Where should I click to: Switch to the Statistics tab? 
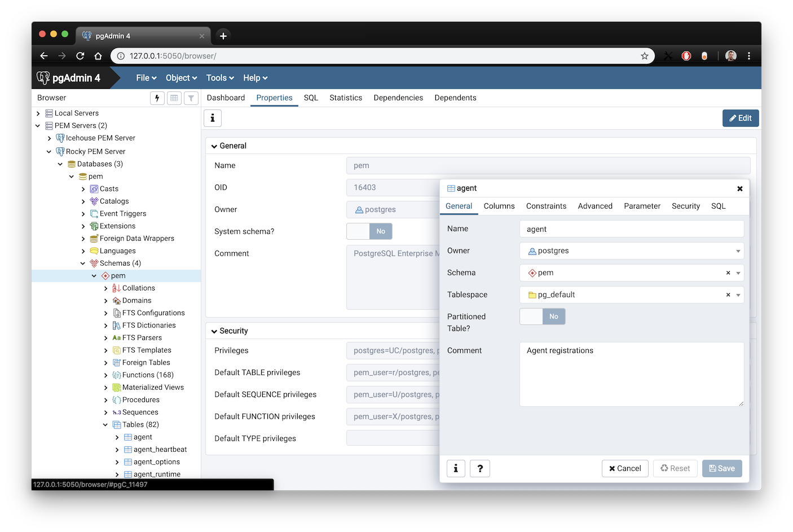pyautogui.click(x=346, y=98)
